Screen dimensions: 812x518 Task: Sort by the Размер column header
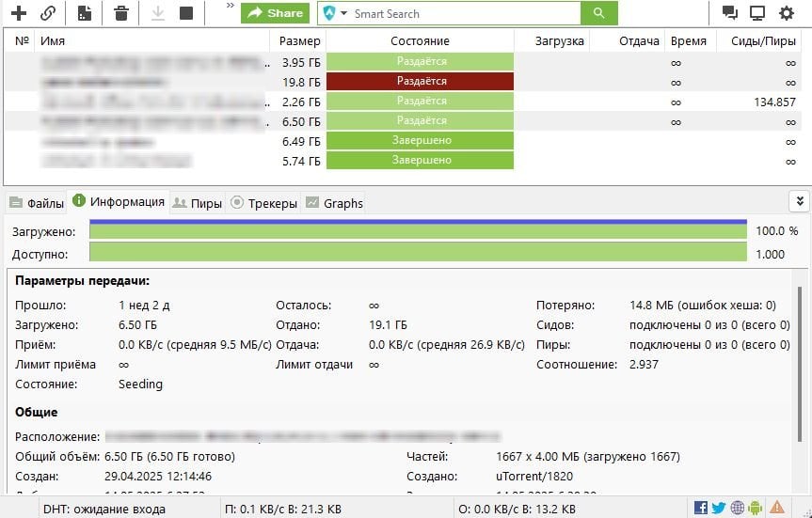pyautogui.click(x=297, y=40)
